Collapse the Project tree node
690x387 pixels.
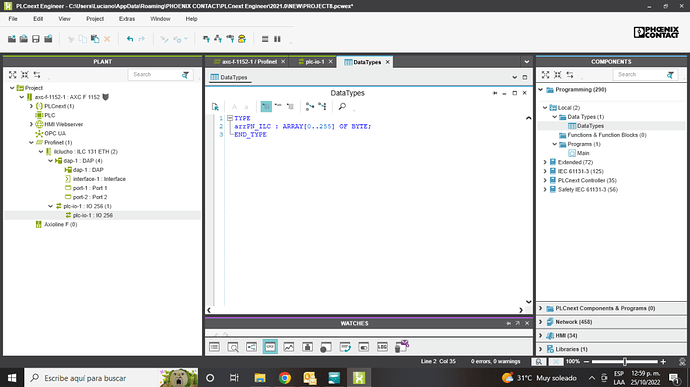[12, 88]
